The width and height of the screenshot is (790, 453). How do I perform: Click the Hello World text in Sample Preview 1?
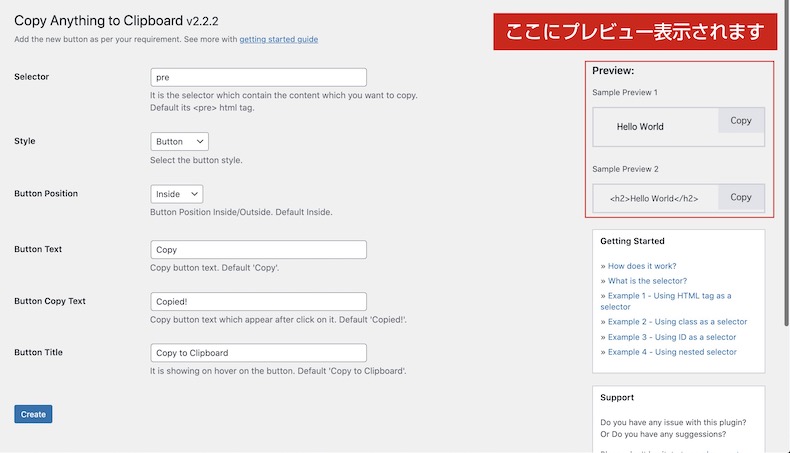(x=640, y=127)
